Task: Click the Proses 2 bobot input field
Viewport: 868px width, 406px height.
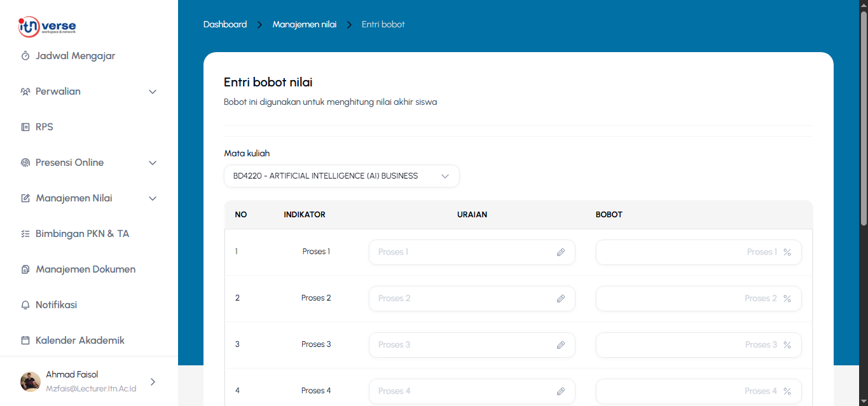Action: click(699, 299)
